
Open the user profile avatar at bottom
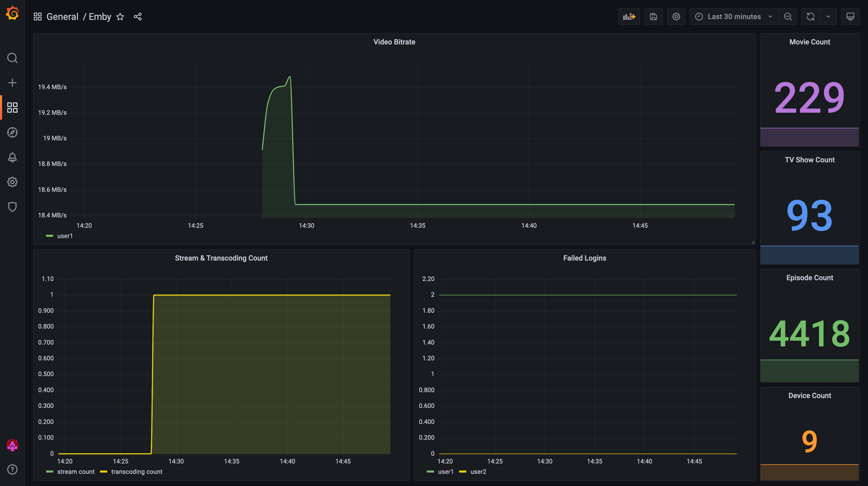tap(12, 445)
